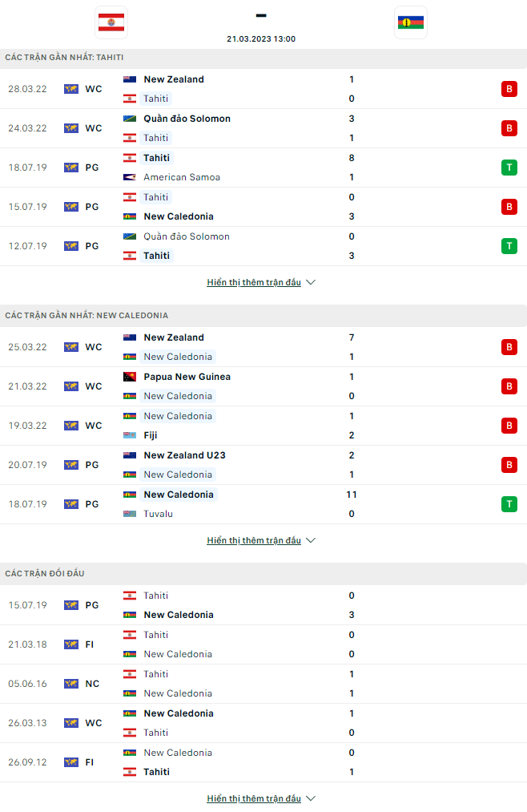Click the New Caledonia flag at the top
This screenshot has height=812, width=527.
point(408,22)
